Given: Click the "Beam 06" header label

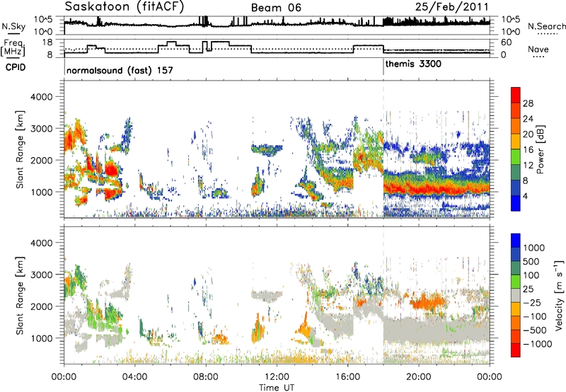Looking at the screenshot, I should pos(276,8).
